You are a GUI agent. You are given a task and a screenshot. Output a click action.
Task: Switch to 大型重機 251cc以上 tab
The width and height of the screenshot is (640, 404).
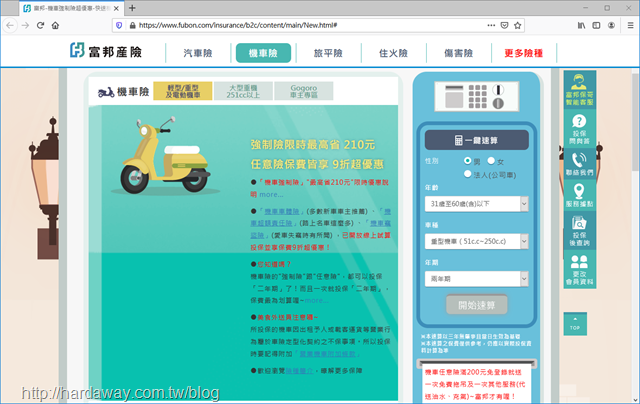coord(243,91)
